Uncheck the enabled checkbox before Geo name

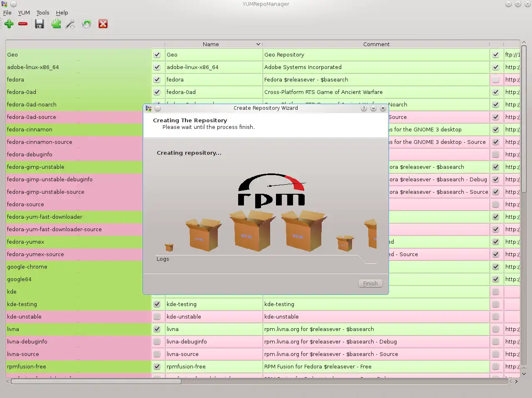(157, 54)
